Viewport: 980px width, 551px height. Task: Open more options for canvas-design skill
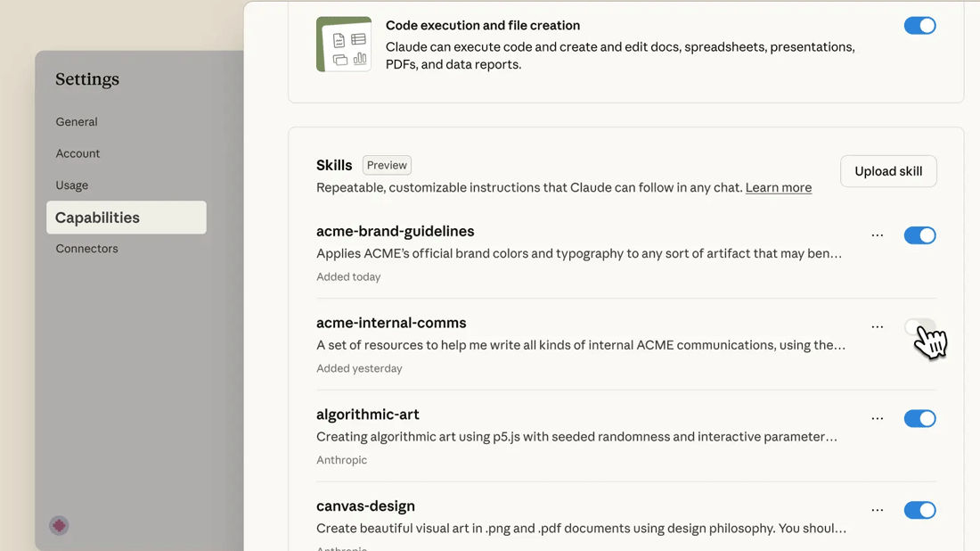[x=878, y=510]
